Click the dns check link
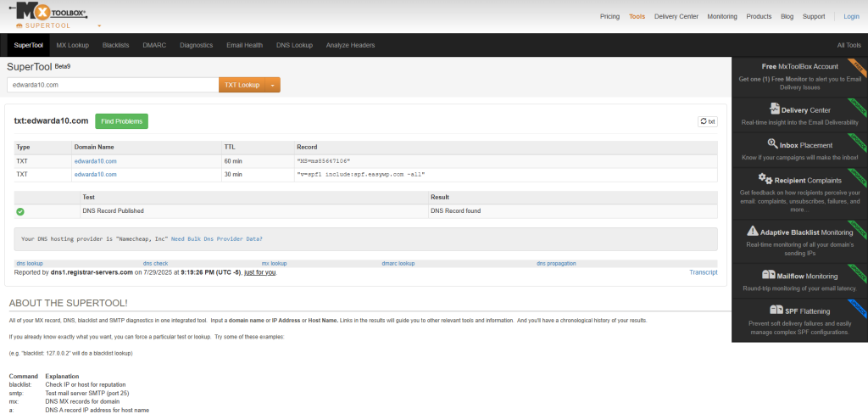 156,263
